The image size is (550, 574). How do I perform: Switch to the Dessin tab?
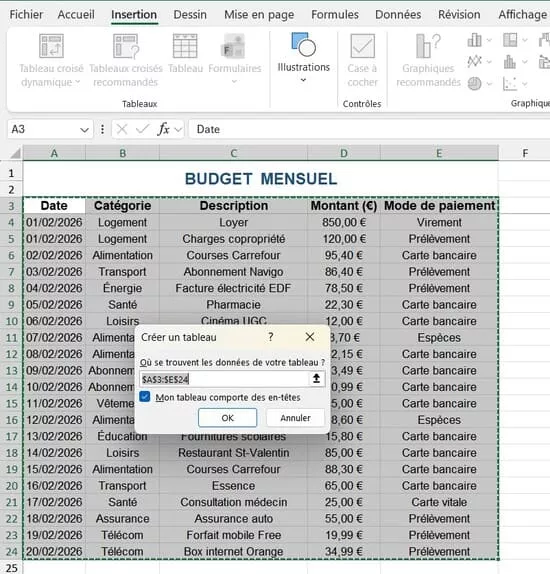[x=190, y=15]
